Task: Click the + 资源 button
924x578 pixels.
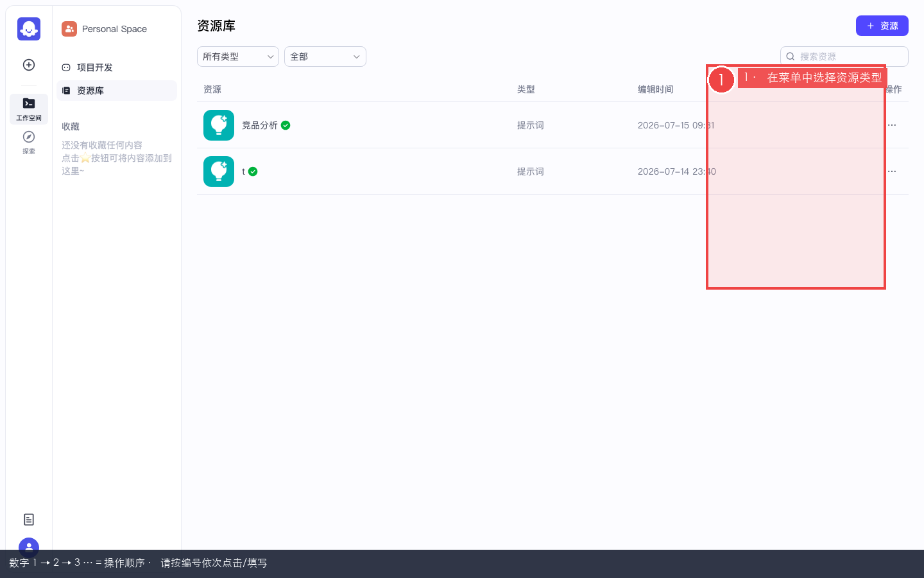Action: [882, 26]
